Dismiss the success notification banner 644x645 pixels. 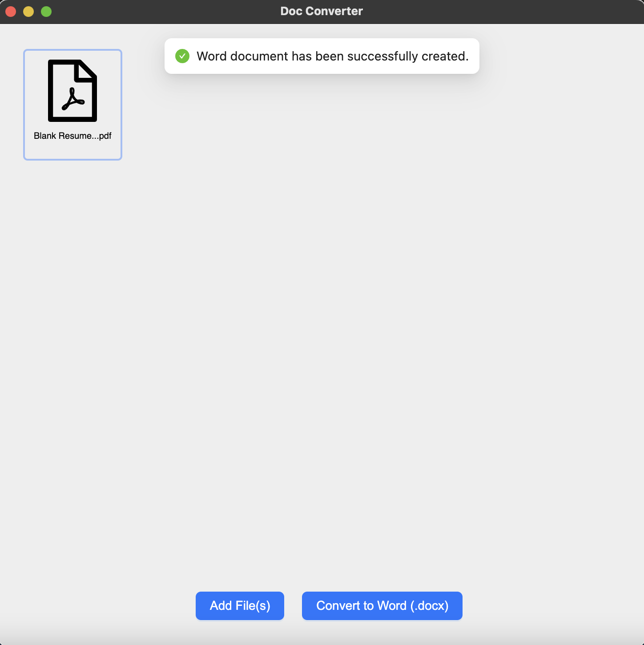[x=322, y=56]
